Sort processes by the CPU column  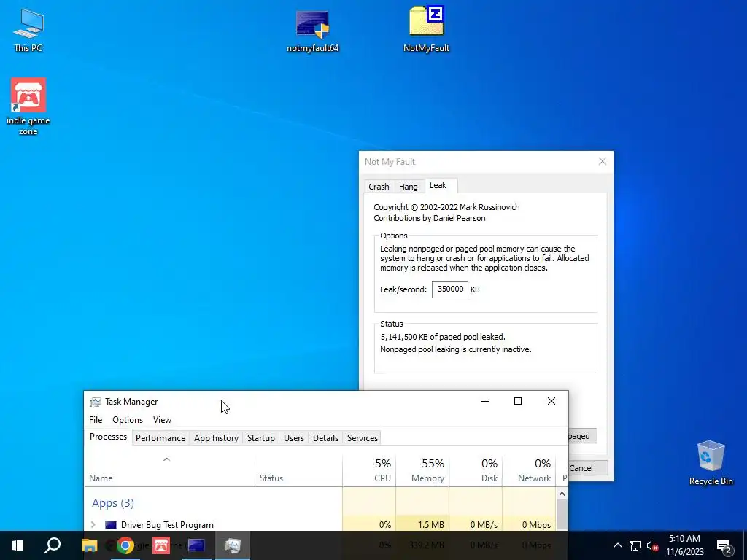point(369,470)
